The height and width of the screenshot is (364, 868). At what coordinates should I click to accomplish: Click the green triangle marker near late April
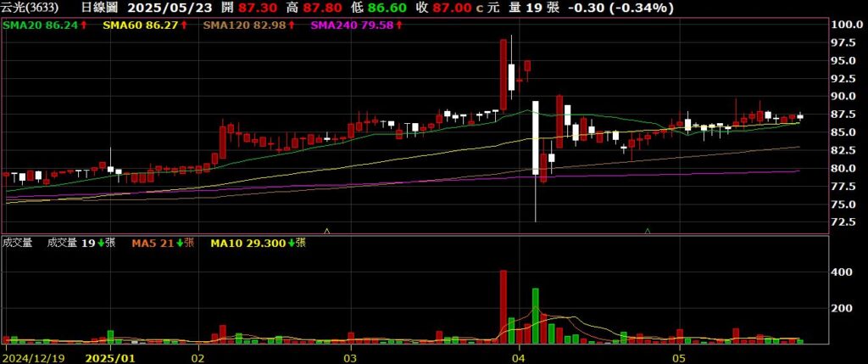[648, 231]
